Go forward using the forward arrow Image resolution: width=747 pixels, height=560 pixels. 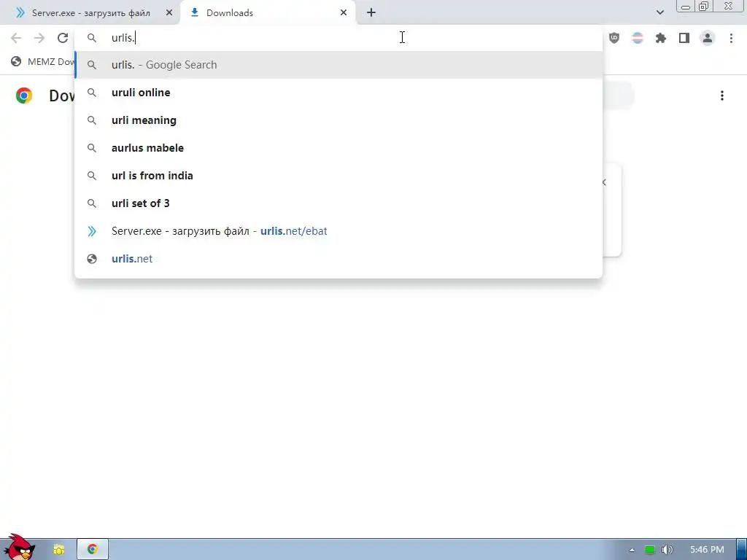click(x=39, y=38)
